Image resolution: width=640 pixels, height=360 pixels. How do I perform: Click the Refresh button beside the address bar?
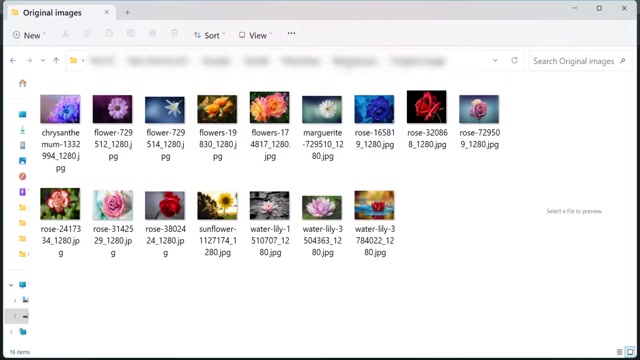click(x=514, y=60)
